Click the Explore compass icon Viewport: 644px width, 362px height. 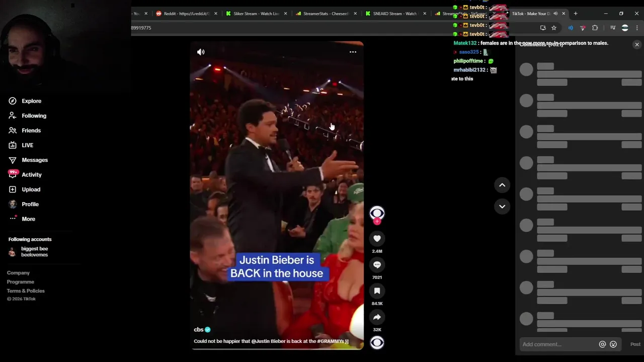tap(13, 101)
